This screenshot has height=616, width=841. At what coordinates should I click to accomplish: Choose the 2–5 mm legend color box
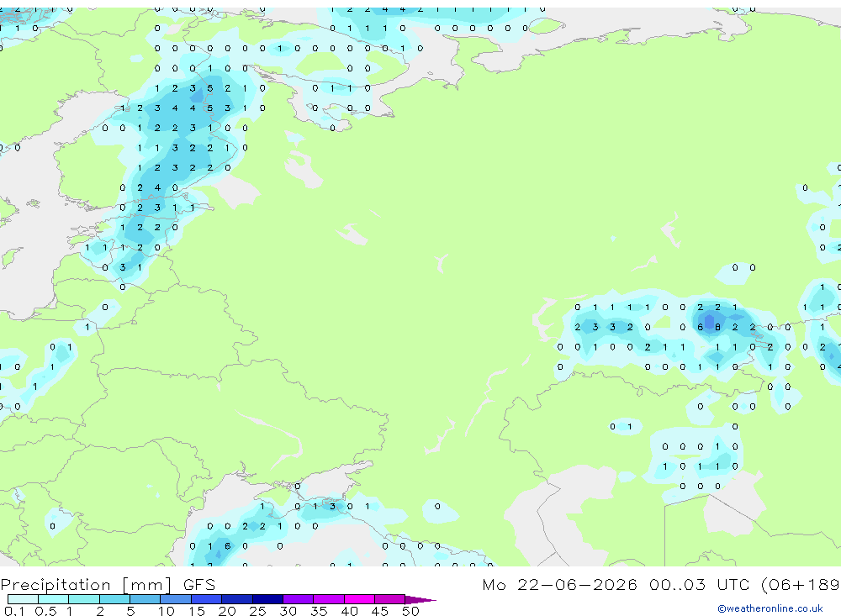coord(114,599)
